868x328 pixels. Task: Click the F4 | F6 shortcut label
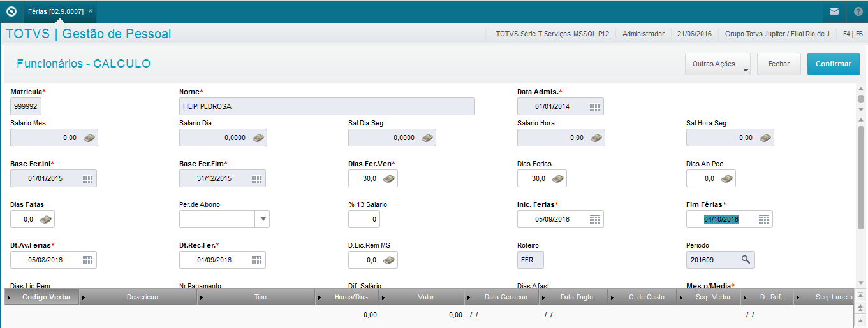click(852, 34)
